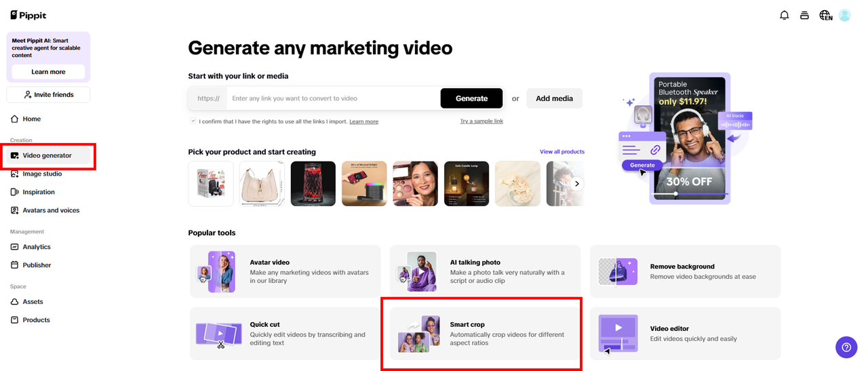Focus the link URL input field
Viewport: 868px width, 371px height.
(x=332, y=98)
